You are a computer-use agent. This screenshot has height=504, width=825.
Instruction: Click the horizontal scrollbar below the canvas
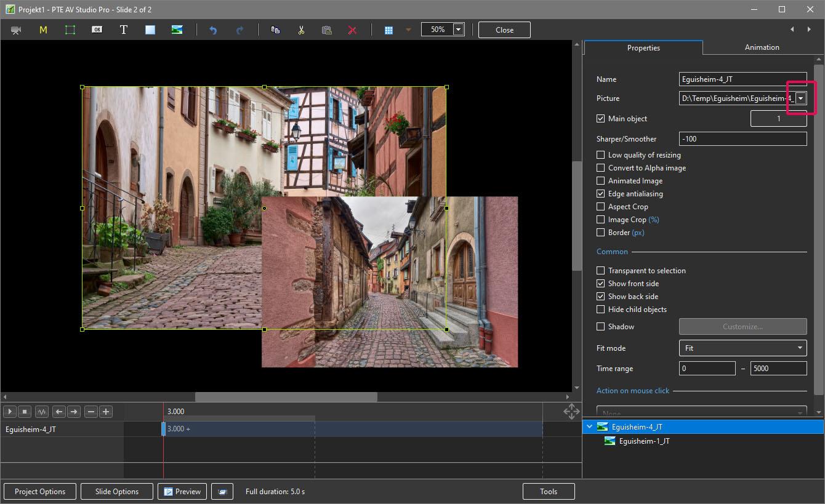286,398
